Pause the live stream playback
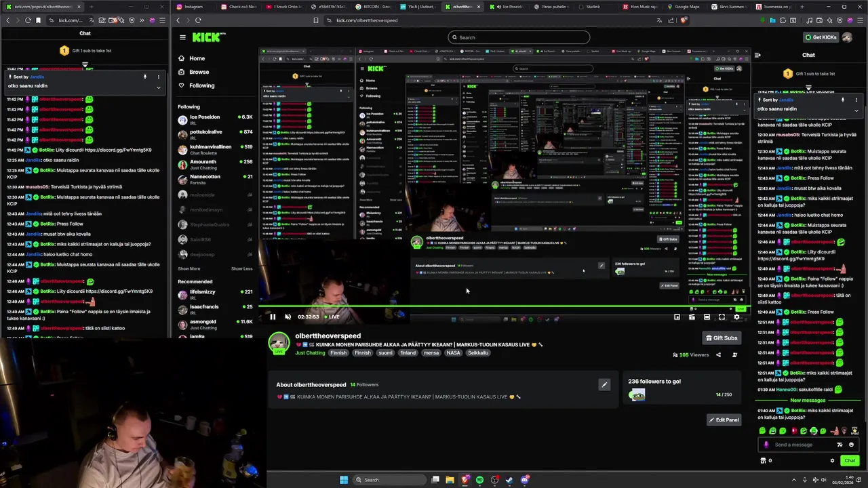 (273, 317)
